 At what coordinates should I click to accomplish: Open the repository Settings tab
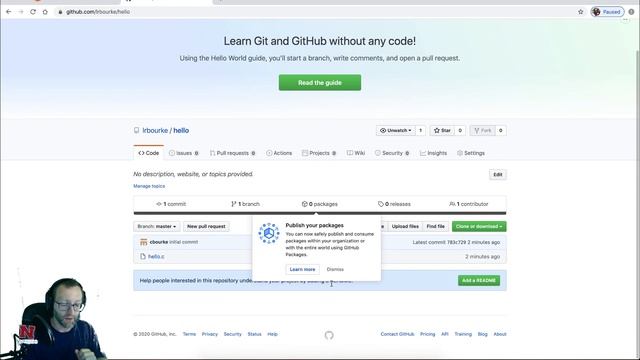[471, 153]
